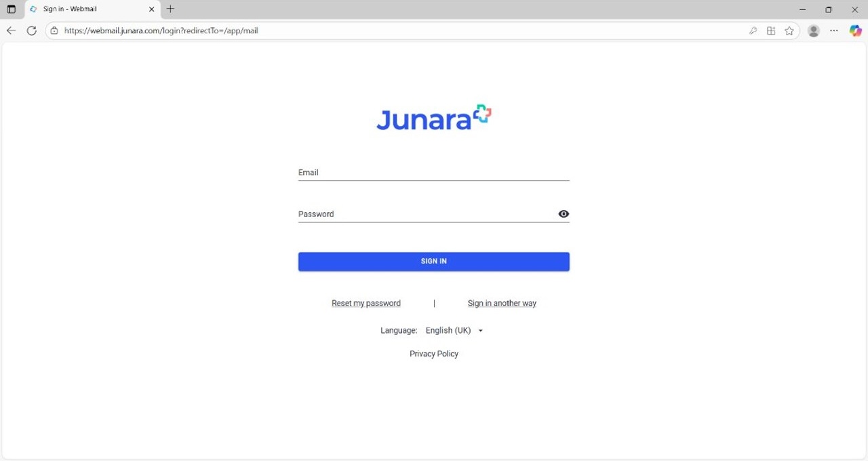Open the browser extensions icon
Screen dimensions: 868x461
(x=771, y=31)
